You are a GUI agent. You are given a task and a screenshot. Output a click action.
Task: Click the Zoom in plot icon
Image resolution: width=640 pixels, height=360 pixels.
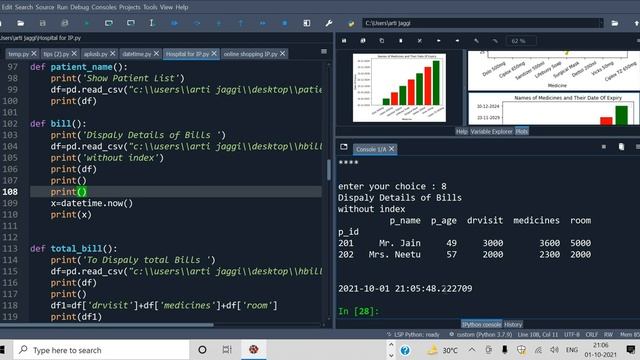(476, 41)
